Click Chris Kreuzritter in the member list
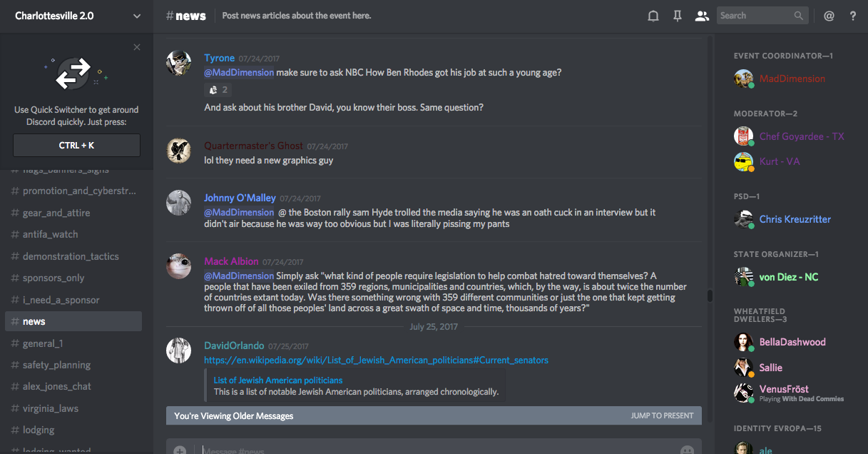Screen dimensions: 868x454 795,219
